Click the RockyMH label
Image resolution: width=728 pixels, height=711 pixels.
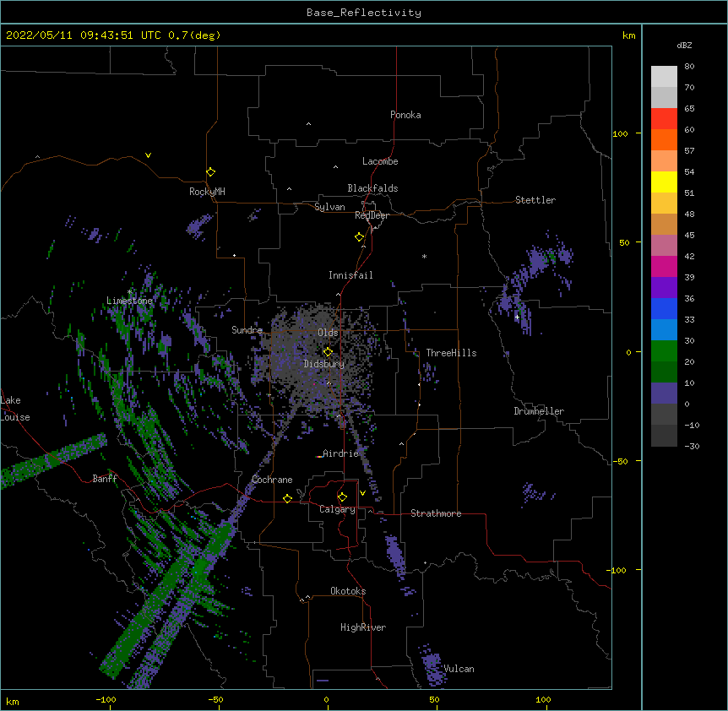coord(207,192)
